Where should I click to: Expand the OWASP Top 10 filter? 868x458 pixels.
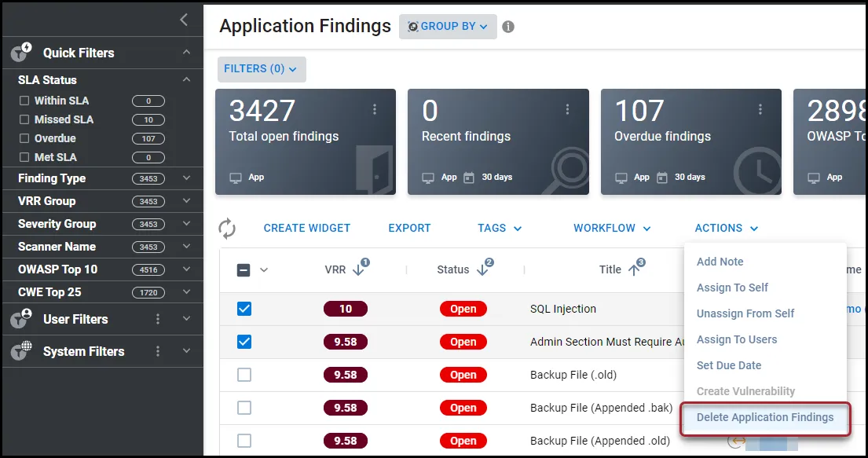point(186,269)
